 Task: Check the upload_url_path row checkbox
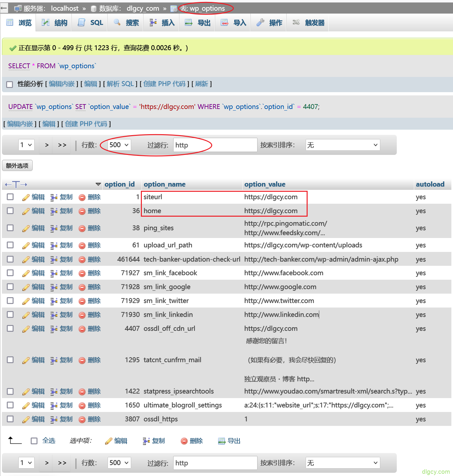pos(10,245)
